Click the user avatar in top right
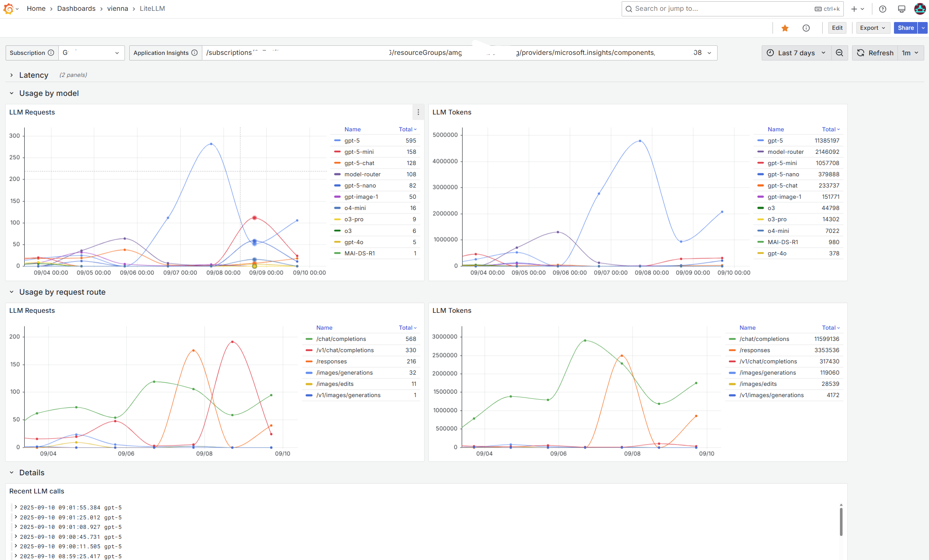The image size is (929, 560). [x=920, y=9]
